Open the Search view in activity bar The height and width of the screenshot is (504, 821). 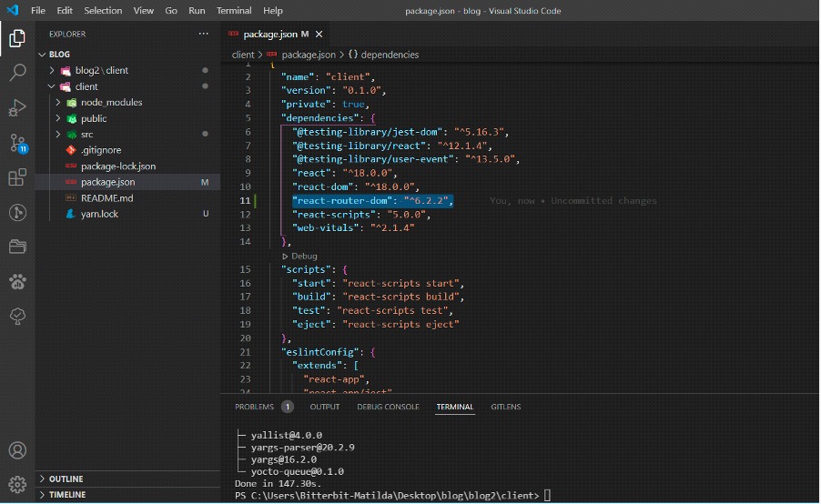17,72
